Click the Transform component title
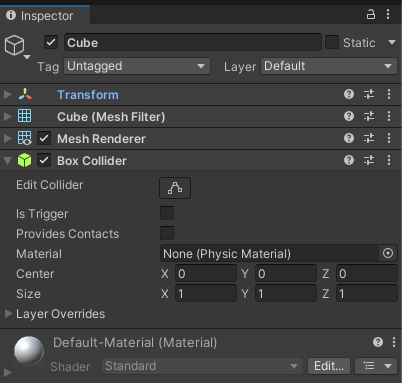The width and height of the screenshot is (402, 383). (x=88, y=95)
